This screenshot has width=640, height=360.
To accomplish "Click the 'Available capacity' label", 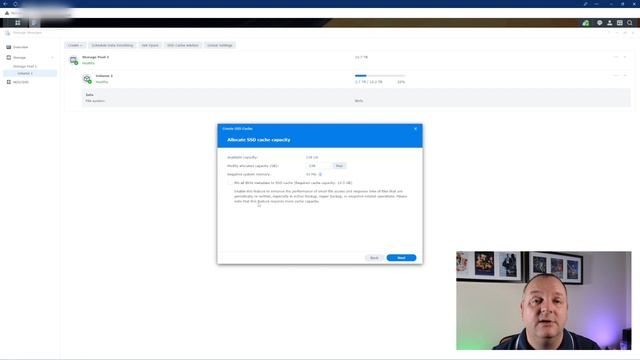I will point(242,157).
